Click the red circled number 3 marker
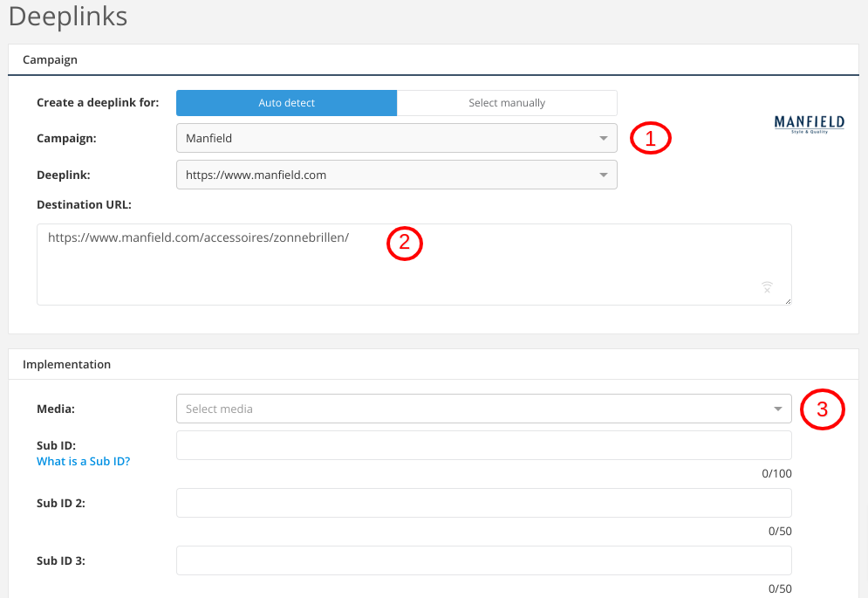Viewport: 868px width, 598px height. pos(822,409)
